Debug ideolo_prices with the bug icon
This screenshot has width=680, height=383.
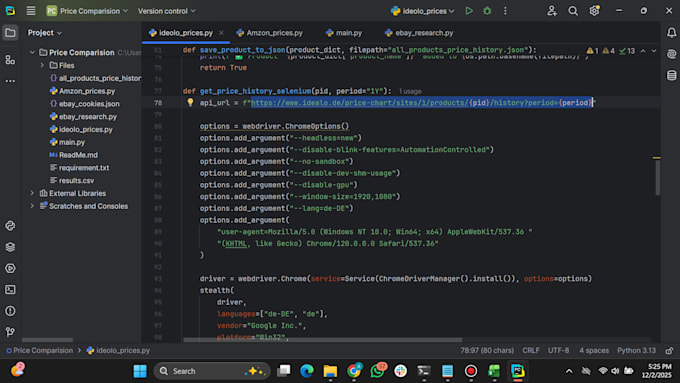pyautogui.click(x=487, y=11)
